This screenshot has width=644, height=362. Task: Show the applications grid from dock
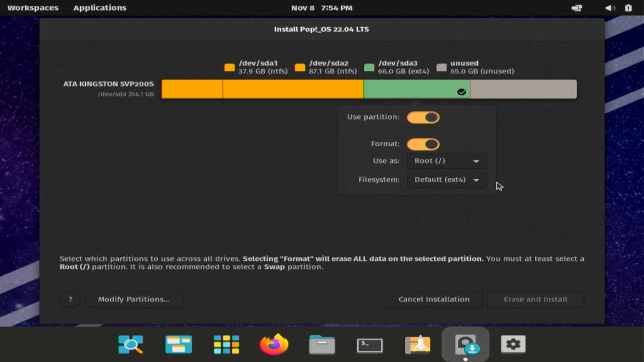click(226, 345)
